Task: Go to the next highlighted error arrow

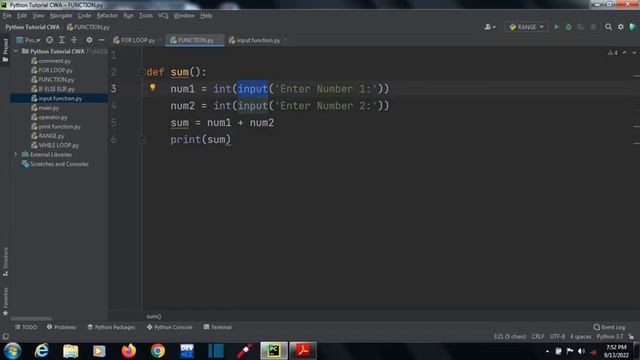Action: (x=634, y=53)
